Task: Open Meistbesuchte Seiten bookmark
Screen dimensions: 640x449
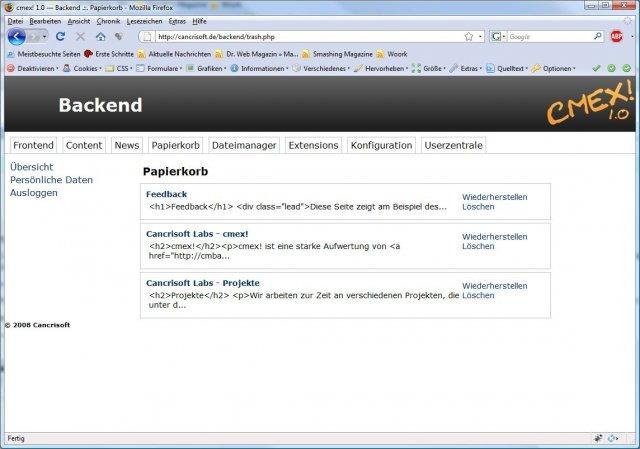Action: (44, 54)
